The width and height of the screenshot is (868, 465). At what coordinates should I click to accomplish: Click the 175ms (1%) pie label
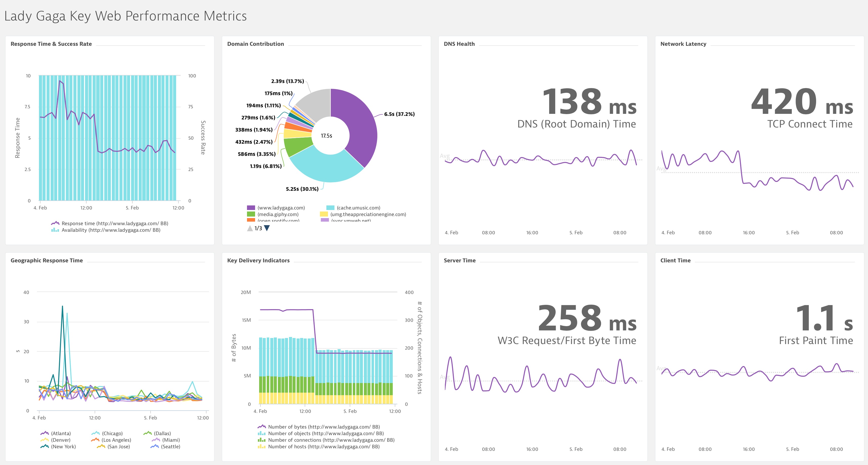click(278, 93)
